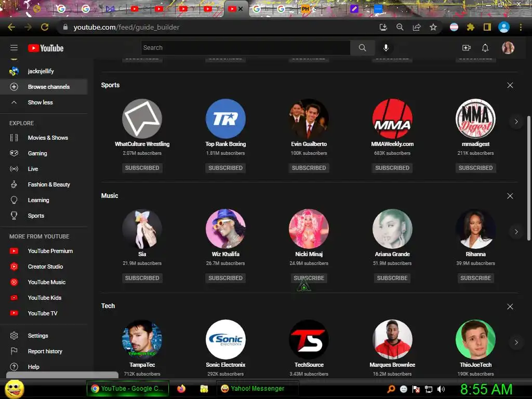Toggle subscription for WhatCulture Wrestling

142,168
